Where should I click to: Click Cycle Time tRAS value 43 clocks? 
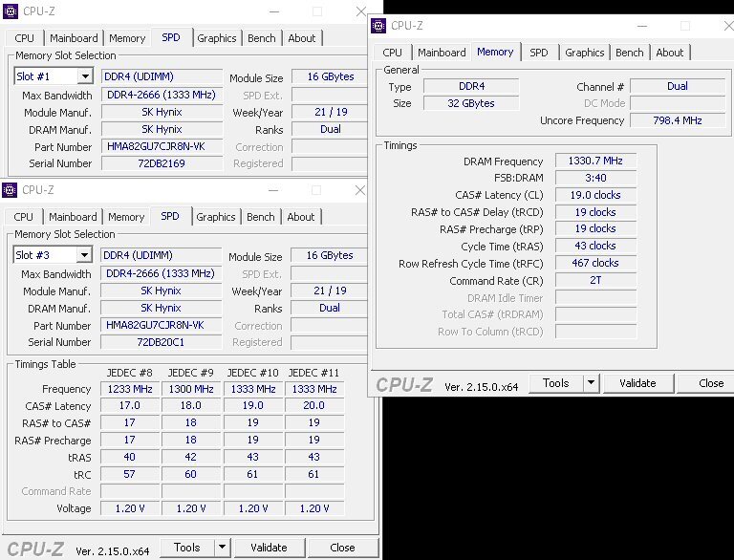point(595,246)
